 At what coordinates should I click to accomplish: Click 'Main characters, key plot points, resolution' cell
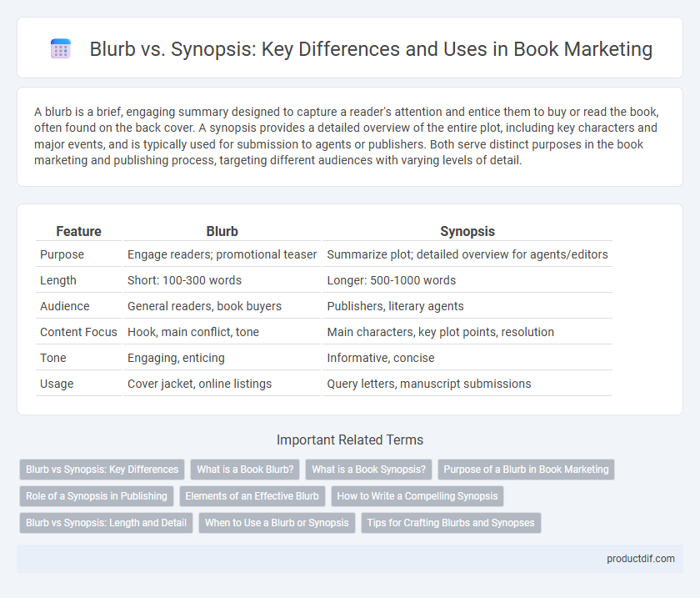pyautogui.click(x=467, y=332)
